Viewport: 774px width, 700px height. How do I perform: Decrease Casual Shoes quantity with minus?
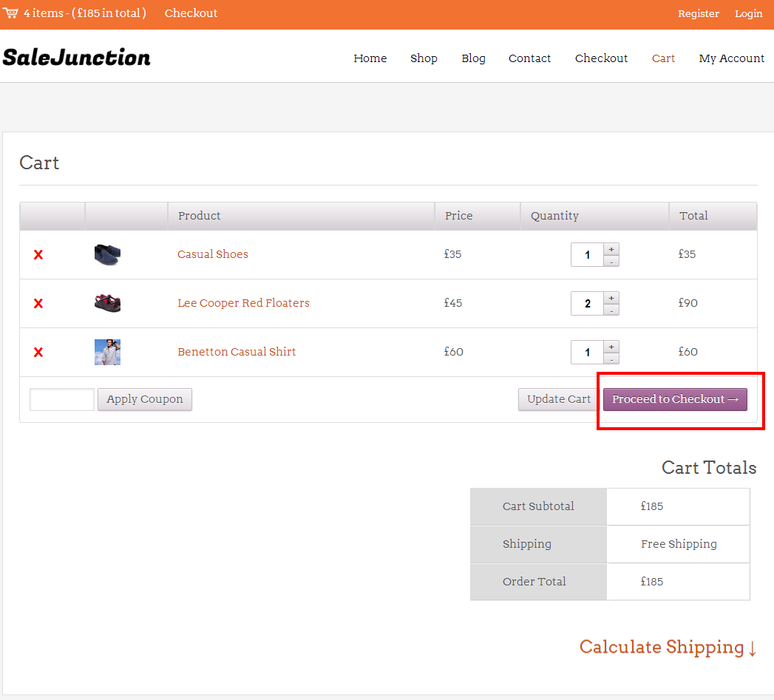click(x=611, y=261)
